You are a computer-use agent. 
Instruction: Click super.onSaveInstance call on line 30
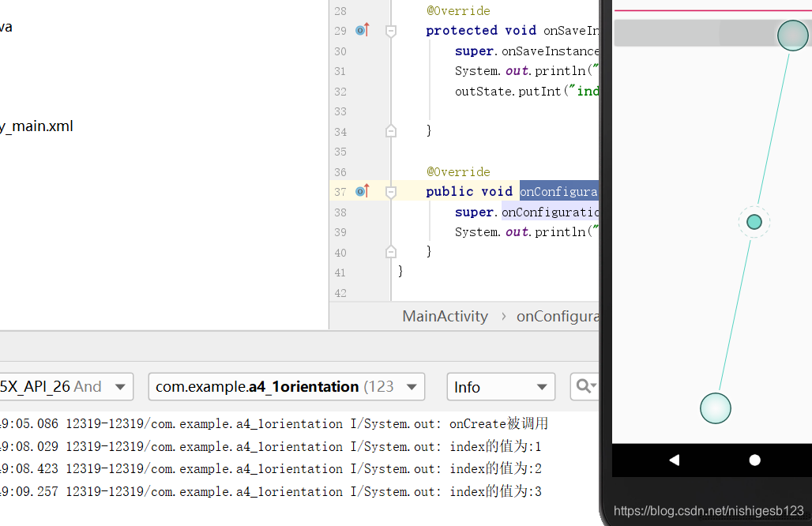pos(527,51)
